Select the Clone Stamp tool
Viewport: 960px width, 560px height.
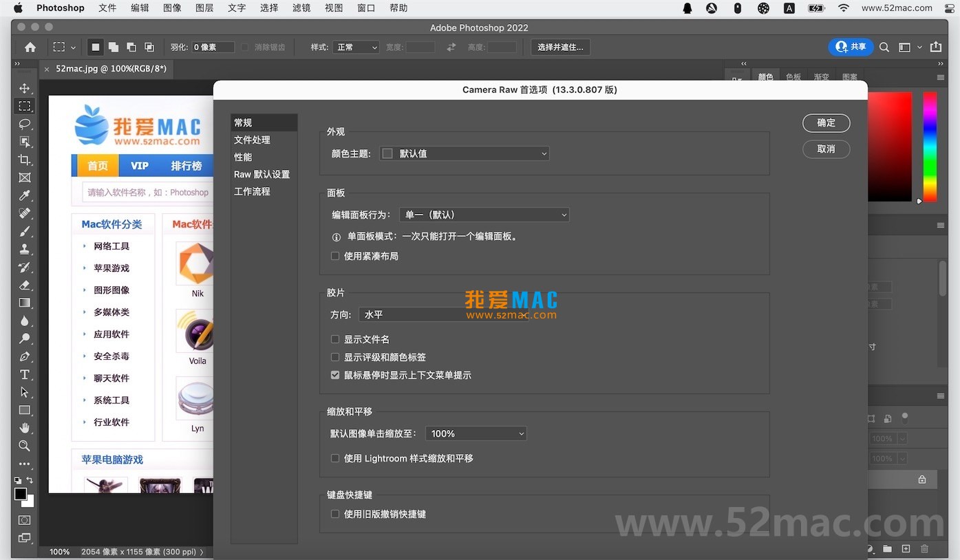pyautogui.click(x=25, y=249)
